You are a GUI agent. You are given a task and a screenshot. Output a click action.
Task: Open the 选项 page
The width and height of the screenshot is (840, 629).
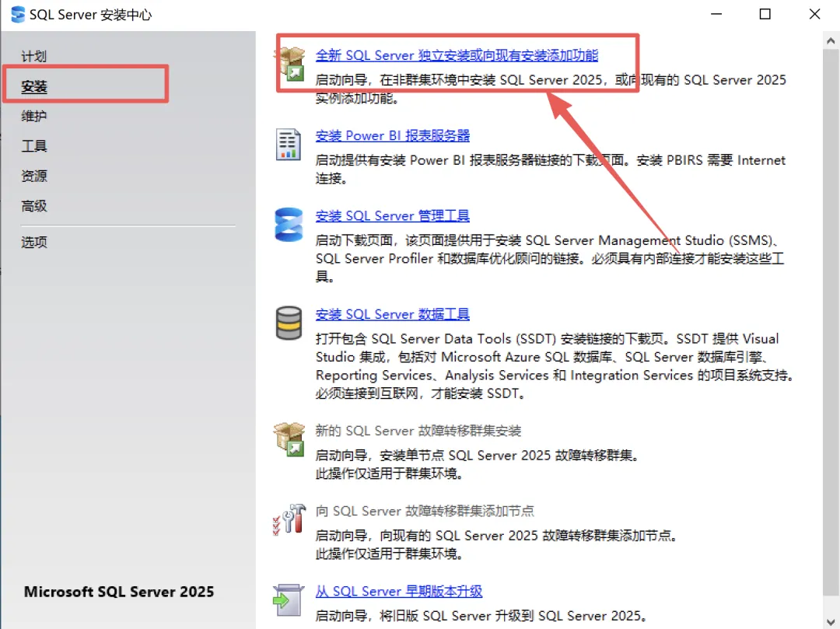33,242
